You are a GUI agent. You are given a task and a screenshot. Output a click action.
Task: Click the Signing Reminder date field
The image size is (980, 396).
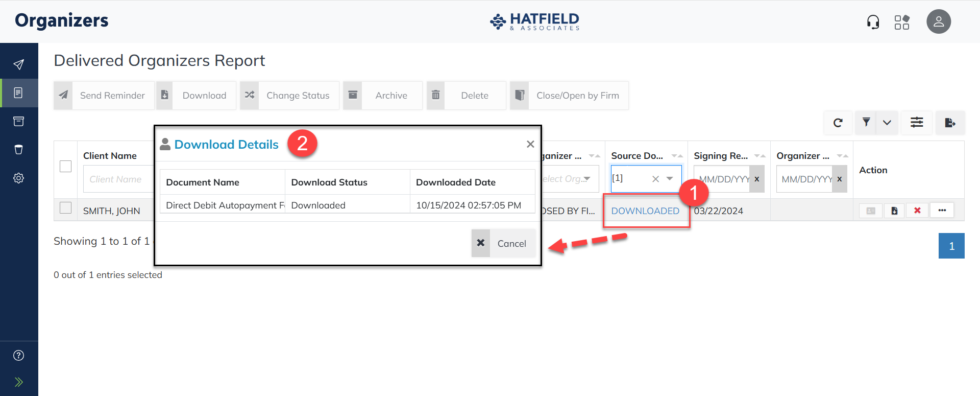point(722,179)
